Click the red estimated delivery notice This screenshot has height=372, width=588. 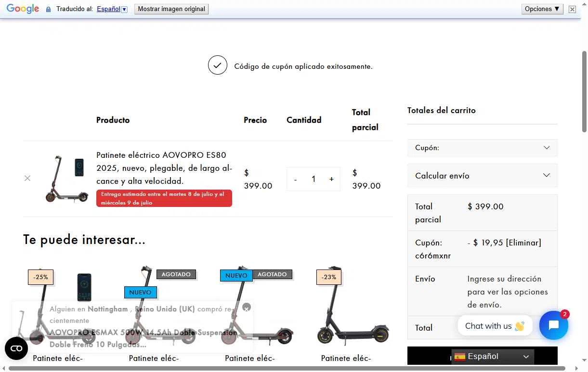[x=164, y=198]
